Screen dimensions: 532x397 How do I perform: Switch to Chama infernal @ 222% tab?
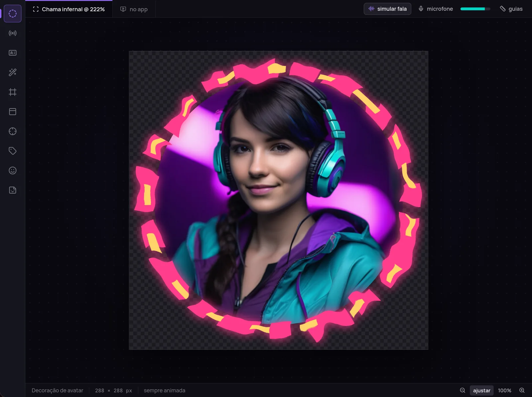pyautogui.click(x=69, y=9)
